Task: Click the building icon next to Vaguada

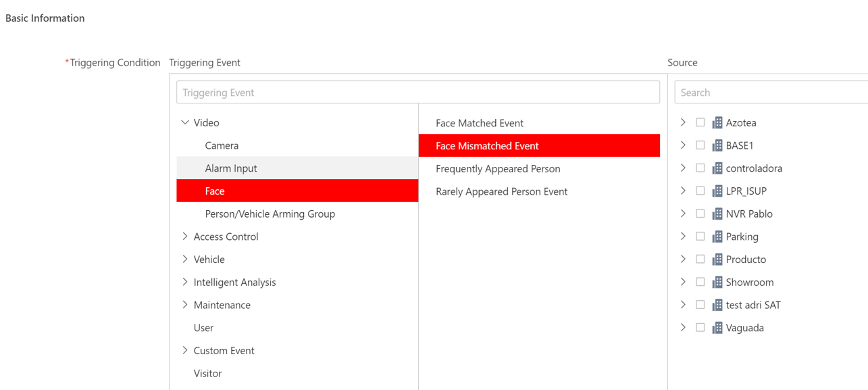Action: 717,328
